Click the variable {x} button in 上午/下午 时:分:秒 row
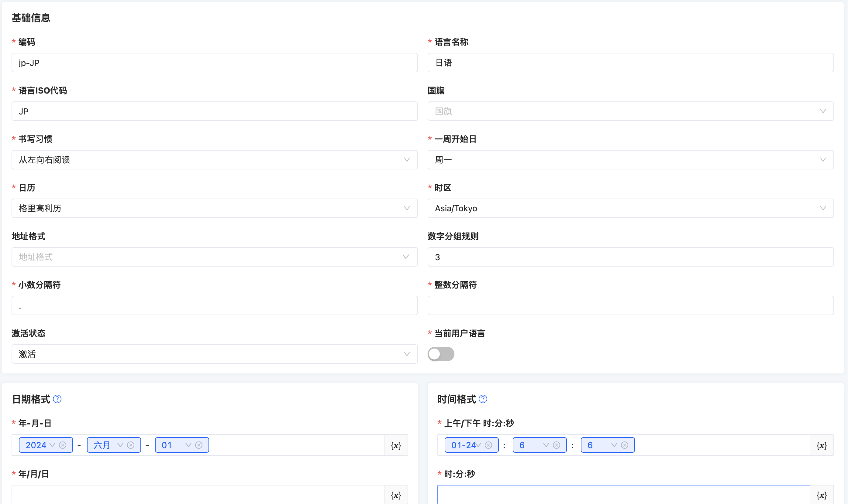 tap(822, 445)
